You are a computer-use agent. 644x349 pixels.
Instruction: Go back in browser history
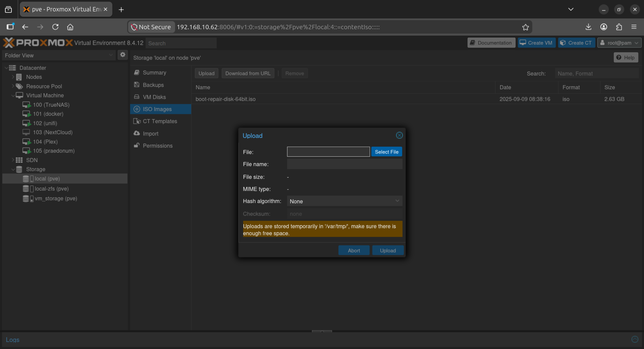click(25, 27)
